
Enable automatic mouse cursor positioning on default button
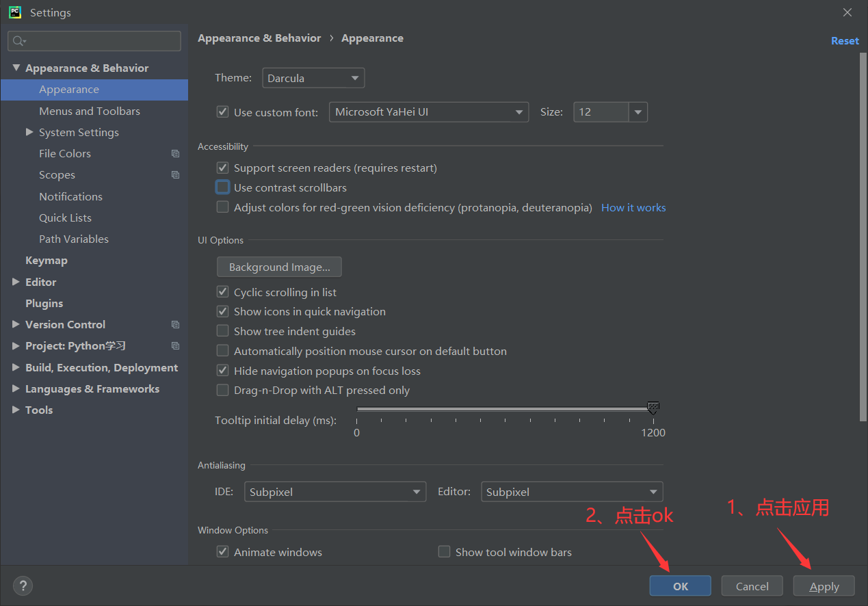pos(222,351)
